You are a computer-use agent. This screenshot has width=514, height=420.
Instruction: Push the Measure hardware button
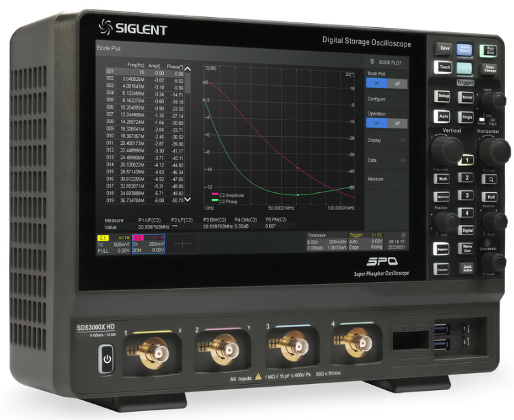tap(441, 249)
